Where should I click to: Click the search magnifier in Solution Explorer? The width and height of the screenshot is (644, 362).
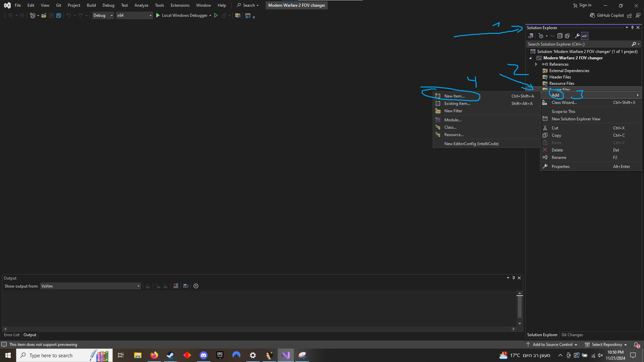(x=634, y=44)
